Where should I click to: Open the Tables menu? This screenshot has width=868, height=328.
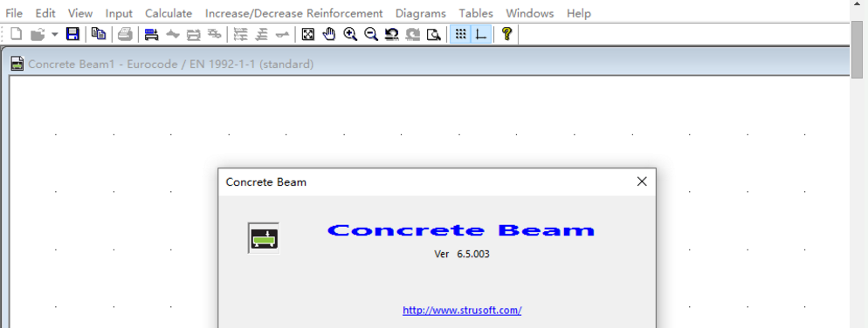click(476, 13)
